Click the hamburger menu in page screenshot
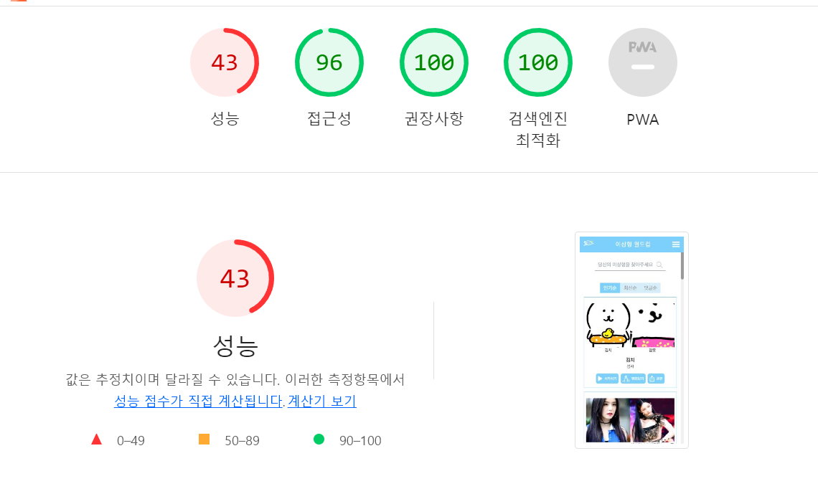 pyautogui.click(x=676, y=244)
